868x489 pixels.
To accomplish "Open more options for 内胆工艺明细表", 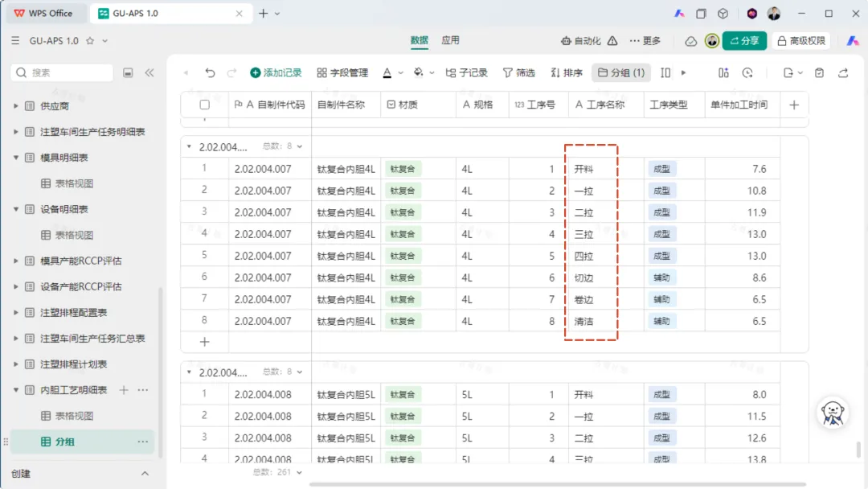I will tap(143, 390).
